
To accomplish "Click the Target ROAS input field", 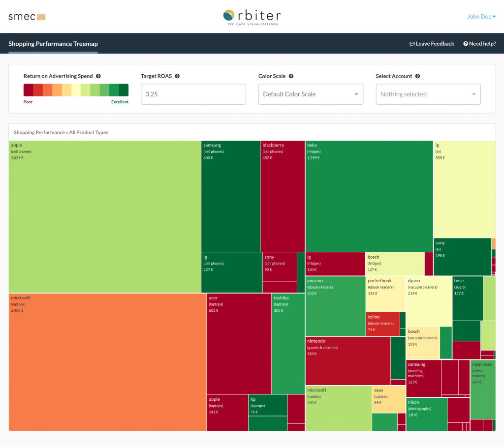I will 193,94.
